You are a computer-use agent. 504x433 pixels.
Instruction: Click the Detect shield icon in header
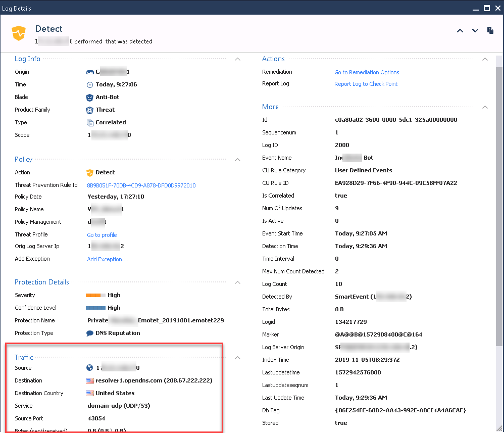point(19,34)
